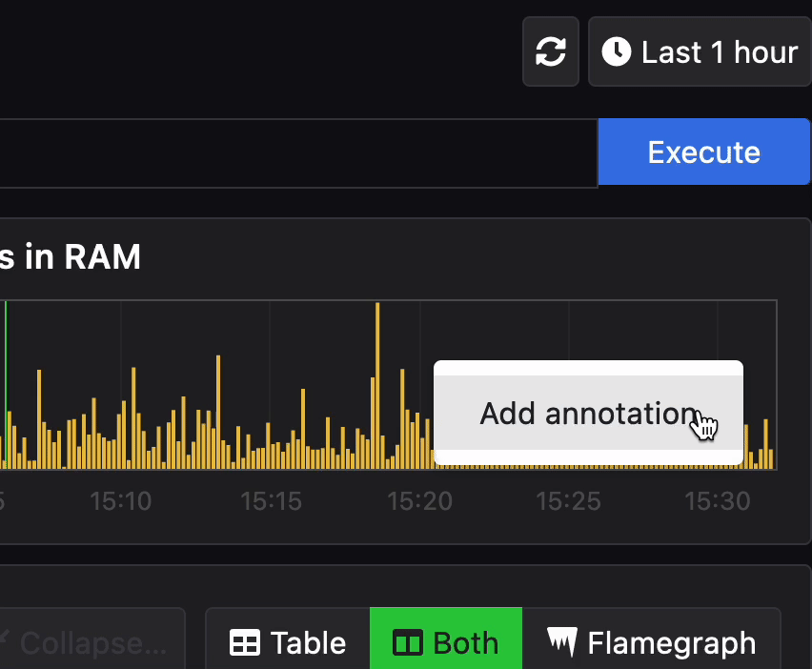Keep the Both view toggled on
The height and width of the screenshot is (669, 812).
(x=445, y=642)
